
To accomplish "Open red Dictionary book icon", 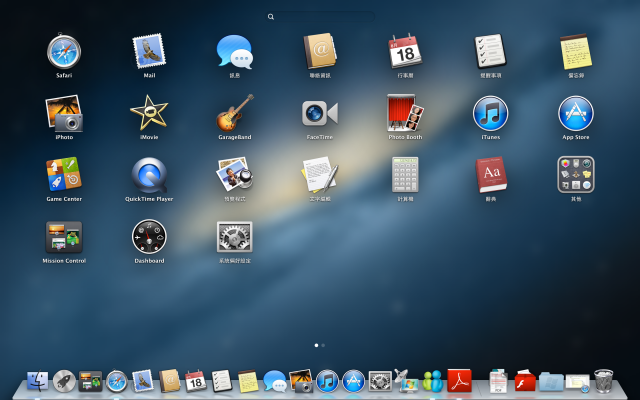I will point(491,175).
